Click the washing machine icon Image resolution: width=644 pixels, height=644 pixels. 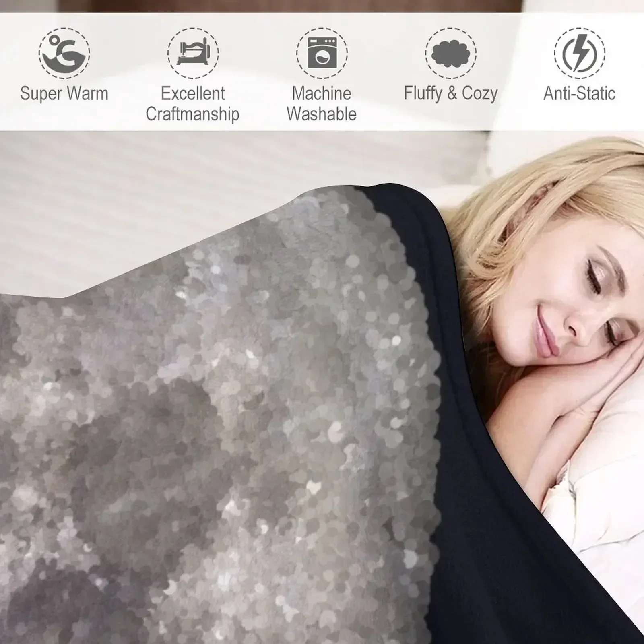(x=322, y=53)
